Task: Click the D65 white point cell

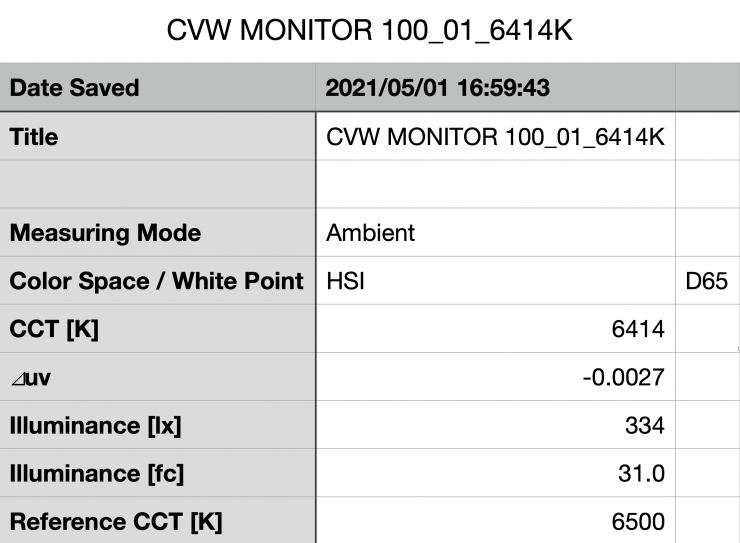Action: point(706,281)
